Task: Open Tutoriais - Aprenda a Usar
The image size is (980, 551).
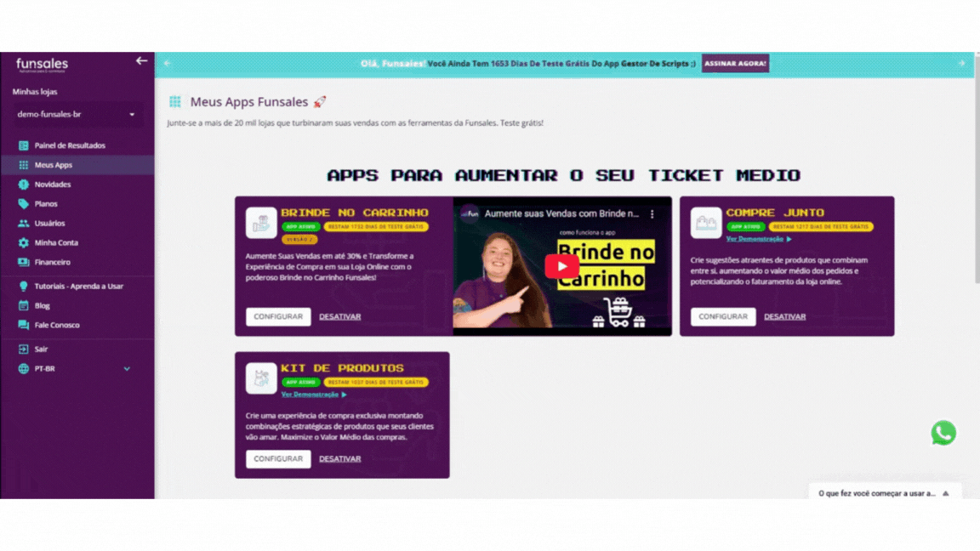Action: [x=79, y=286]
